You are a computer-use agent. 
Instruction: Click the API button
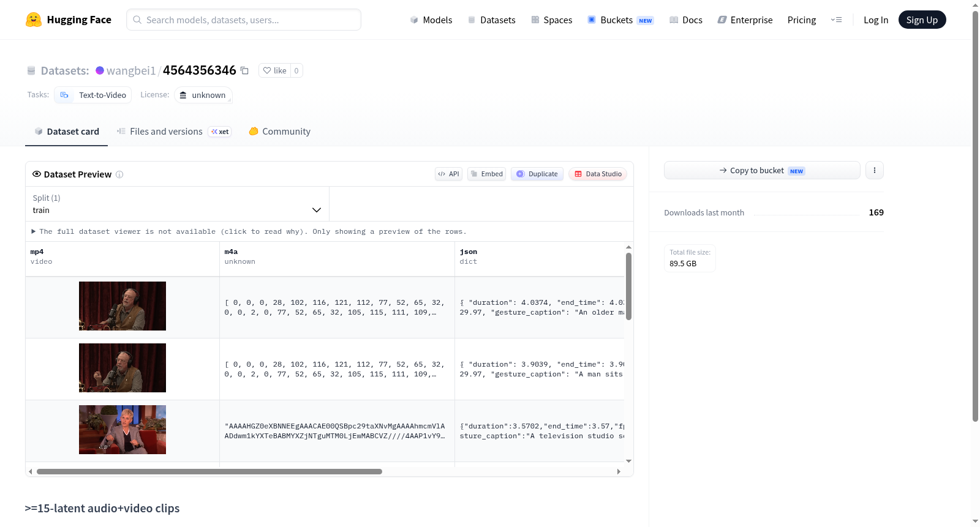pos(448,174)
